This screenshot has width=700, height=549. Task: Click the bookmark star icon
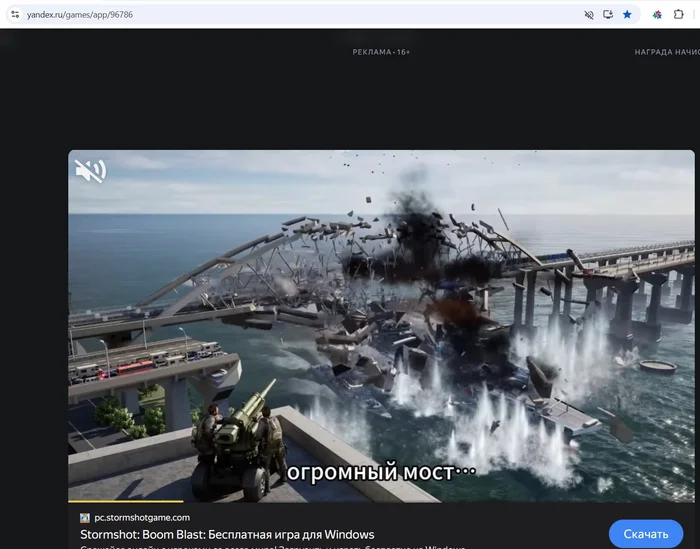point(627,15)
